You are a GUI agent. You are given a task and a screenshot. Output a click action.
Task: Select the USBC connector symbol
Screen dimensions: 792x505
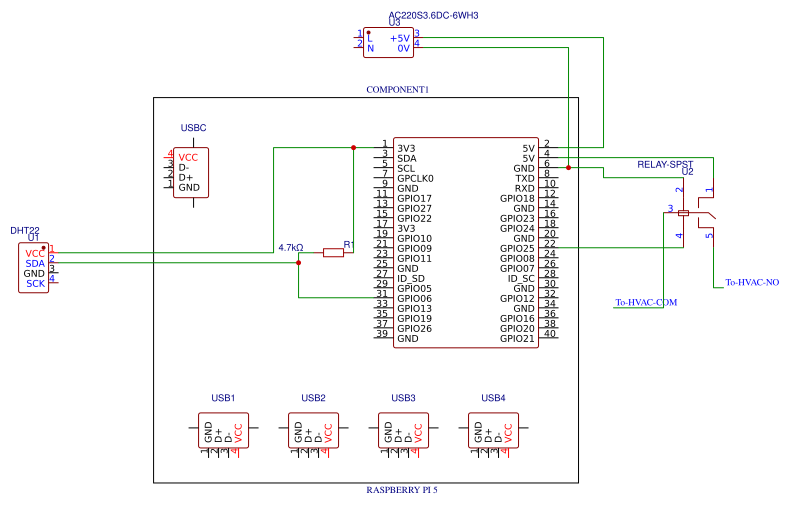(190, 172)
